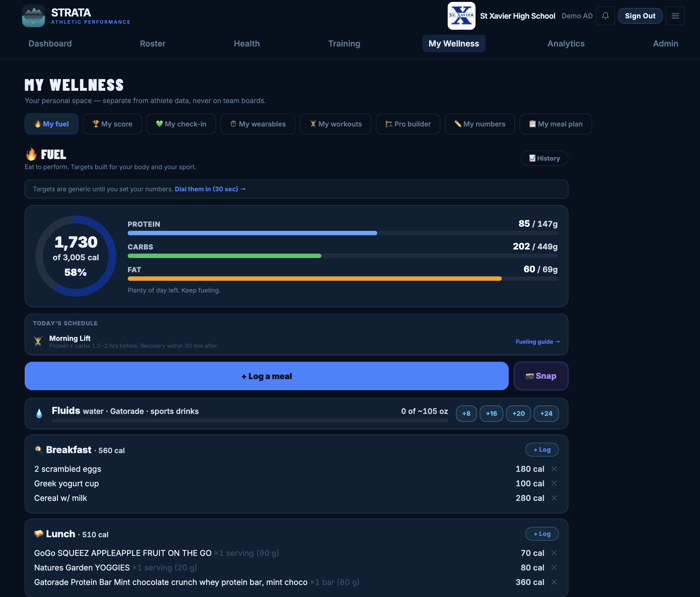The width and height of the screenshot is (700, 597).
Task: Click the Morning Lift weightlifter icon
Action: click(x=38, y=341)
